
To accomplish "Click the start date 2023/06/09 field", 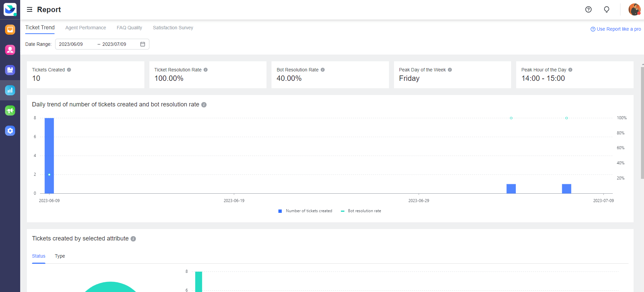I will coord(71,44).
